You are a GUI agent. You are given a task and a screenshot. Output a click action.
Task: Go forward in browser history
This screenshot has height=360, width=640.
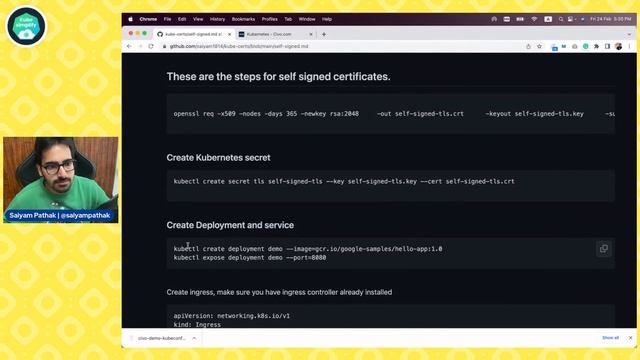pyautogui.click(x=140, y=47)
